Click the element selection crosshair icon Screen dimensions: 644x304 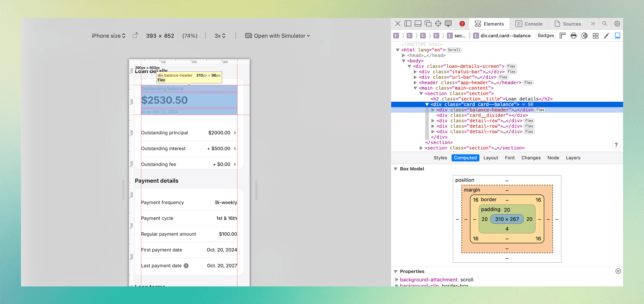tap(438, 24)
